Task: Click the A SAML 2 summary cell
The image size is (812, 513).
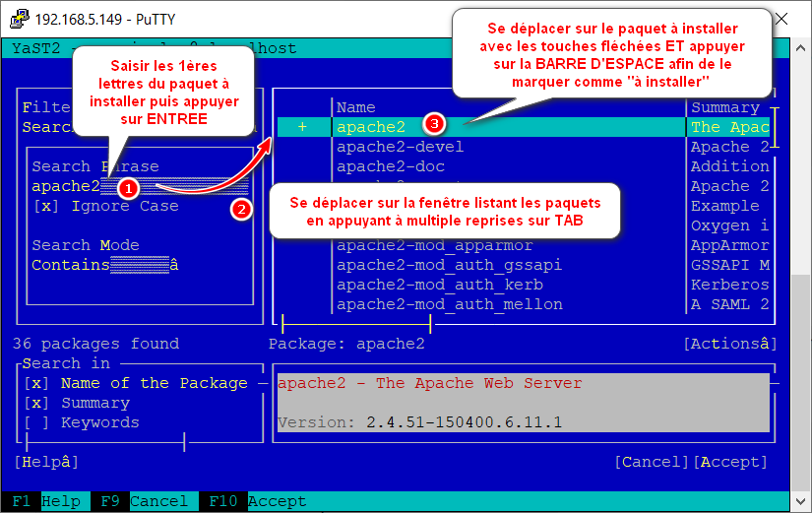Action: (729, 304)
